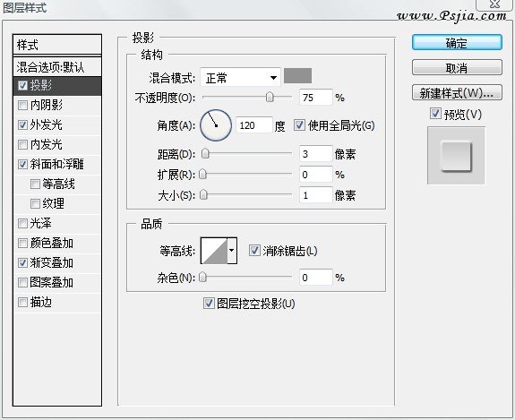515x420 pixels.
Task: Click the style preview square thumbnail
Action: click(456, 156)
